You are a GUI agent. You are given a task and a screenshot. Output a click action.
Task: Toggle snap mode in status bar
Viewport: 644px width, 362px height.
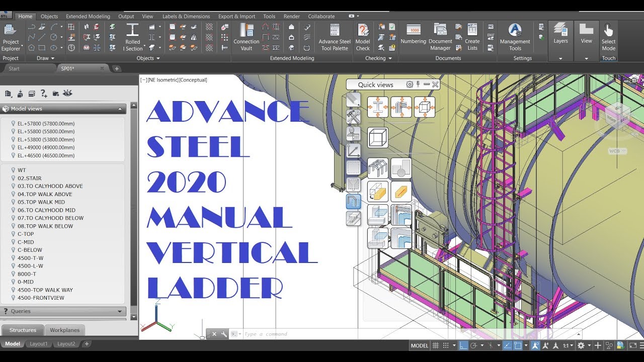pyautogui.click(x=447, y=345)
